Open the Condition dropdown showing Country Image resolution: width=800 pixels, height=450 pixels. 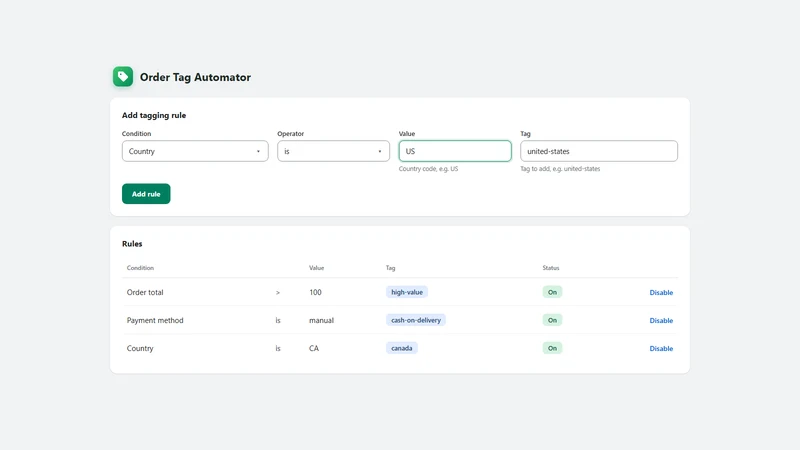point(195,151)
